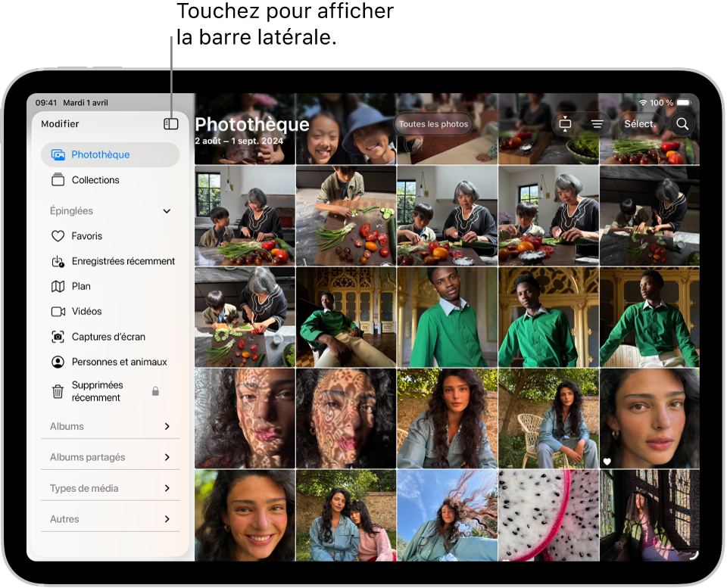Select Photothèque in the sidebar
727x588 pixels.
click(x=100, y=154)
